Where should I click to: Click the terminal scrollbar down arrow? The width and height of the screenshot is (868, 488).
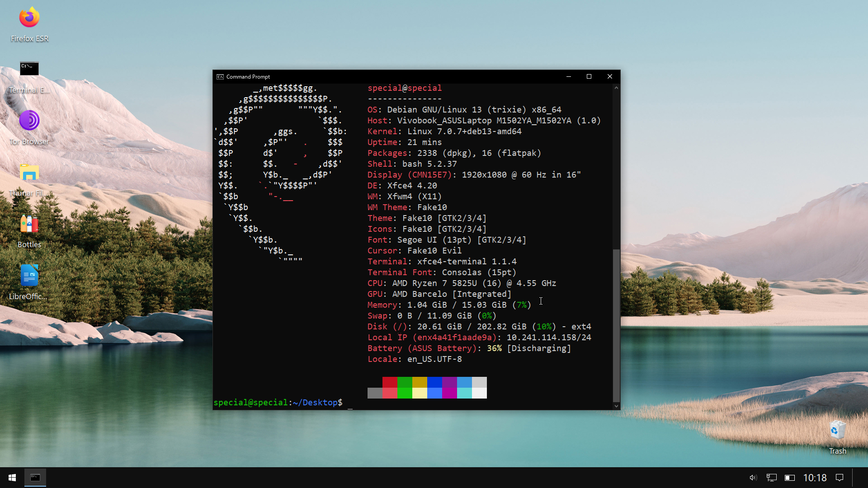pos(616,406)
